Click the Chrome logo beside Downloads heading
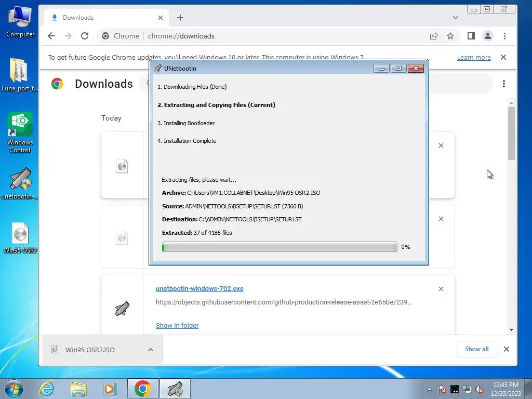532x399 pixels. 57,84
